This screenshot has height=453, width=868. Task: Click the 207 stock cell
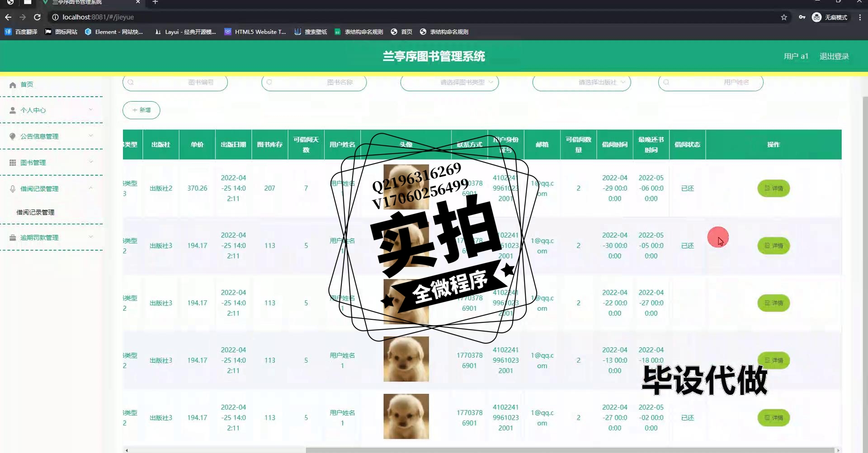tap(270, 188)
